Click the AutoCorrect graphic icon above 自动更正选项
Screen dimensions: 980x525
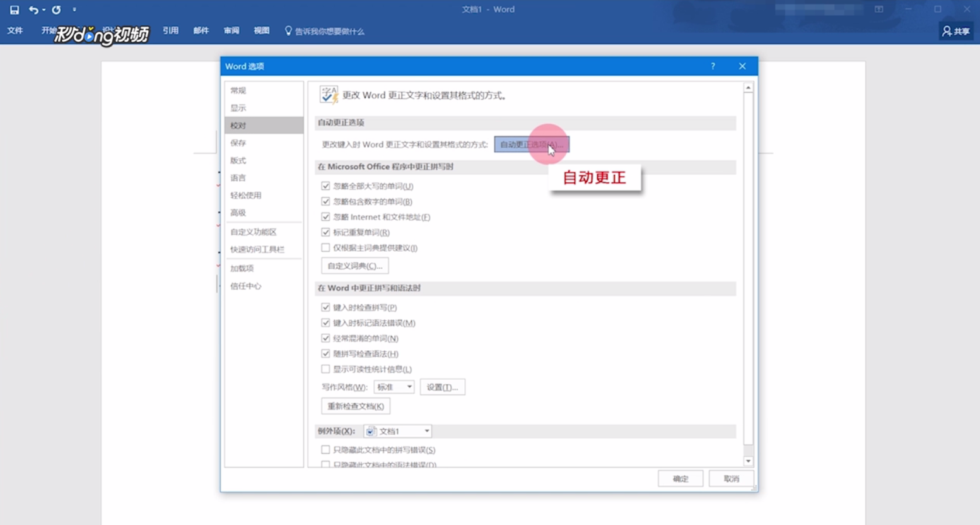point(328,95)
